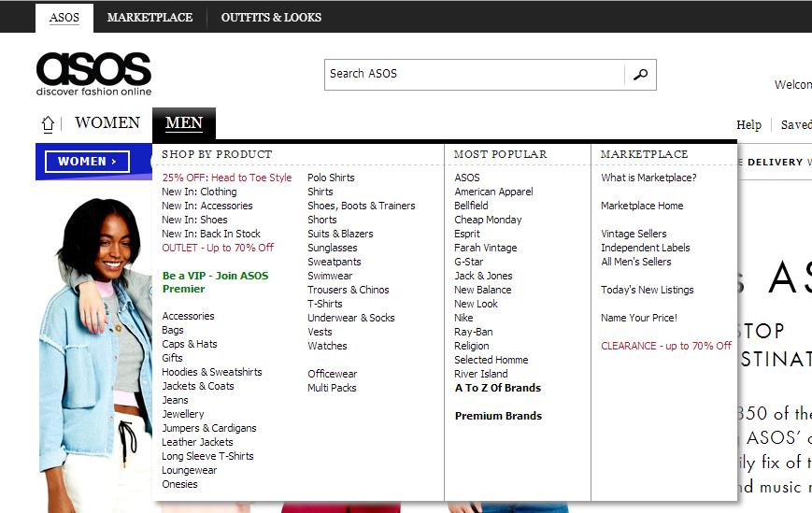Open the Ray-Ban brand
812x513 pixels.
pos(474,332)
